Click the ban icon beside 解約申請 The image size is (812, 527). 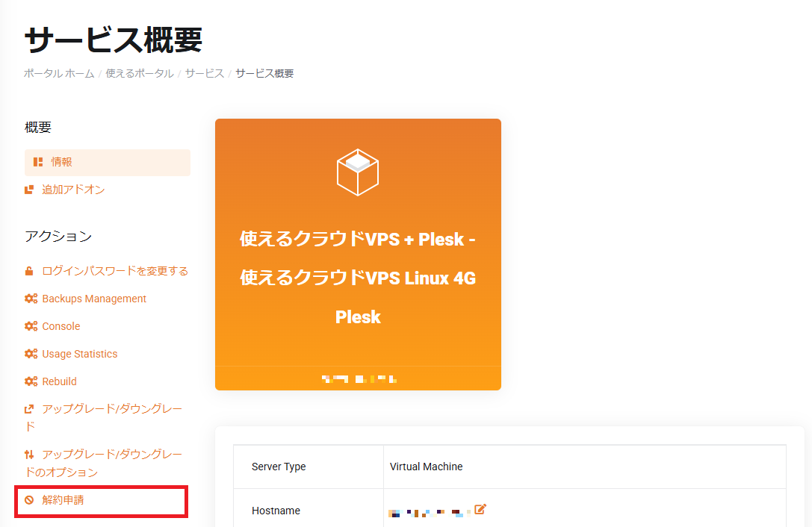pyautogui.click(x=30, y=500)
